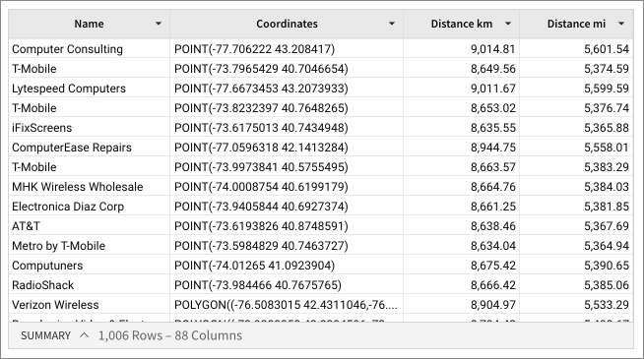Click coordinates POINT(-77.706222 43.208417)
Image resolution: width=644 pixels, height=359 pixels.
(x=255, y=49)
